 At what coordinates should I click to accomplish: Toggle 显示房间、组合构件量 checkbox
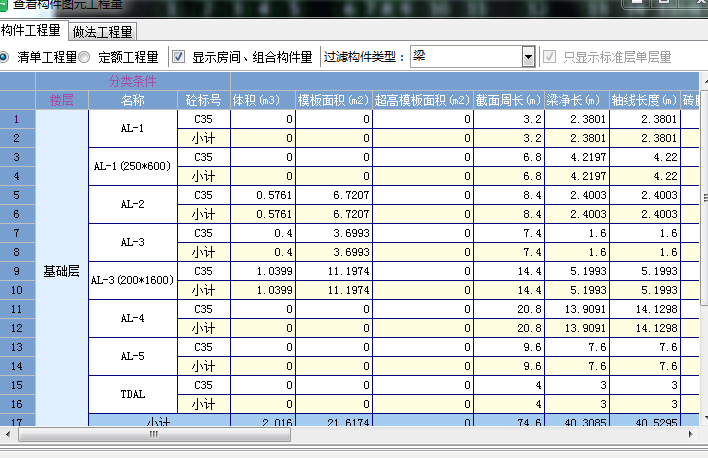point(178,56)
